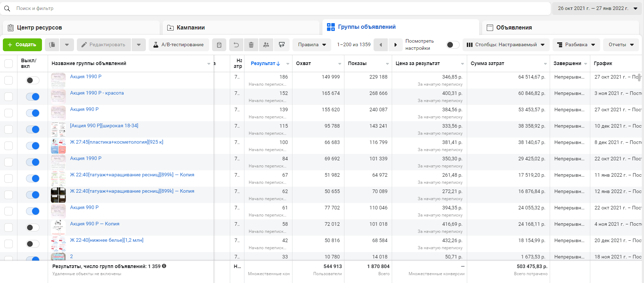Tick the select-all checkbox in the header
Screen dimensions: 644x283
coord(9,64)
